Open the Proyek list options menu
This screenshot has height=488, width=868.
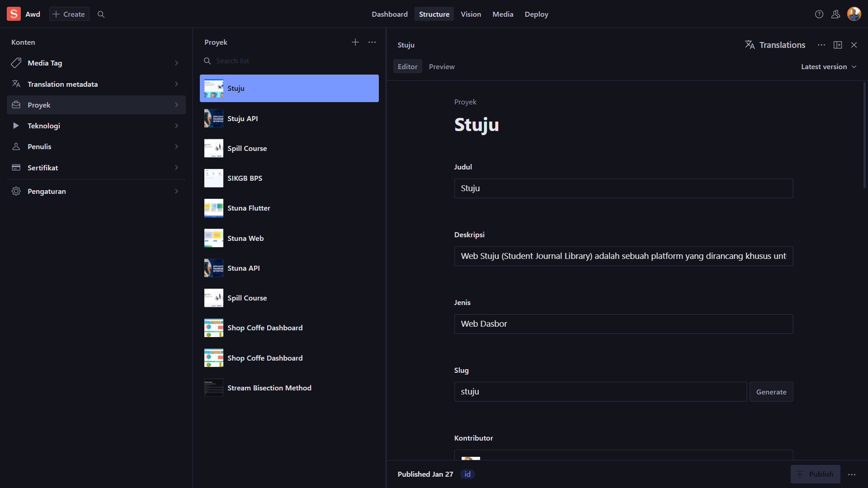[372, 42]
